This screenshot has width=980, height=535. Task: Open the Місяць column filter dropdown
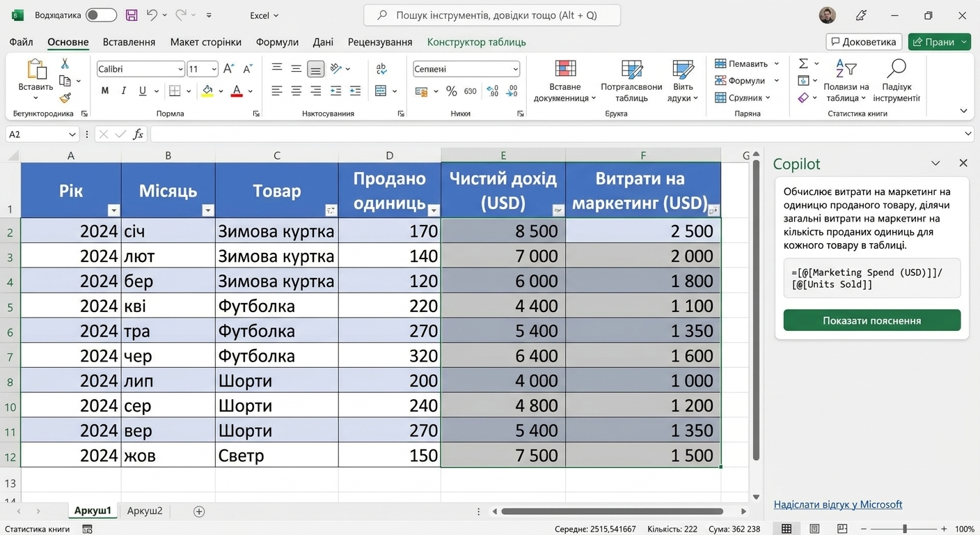click(x=207, y=210)
